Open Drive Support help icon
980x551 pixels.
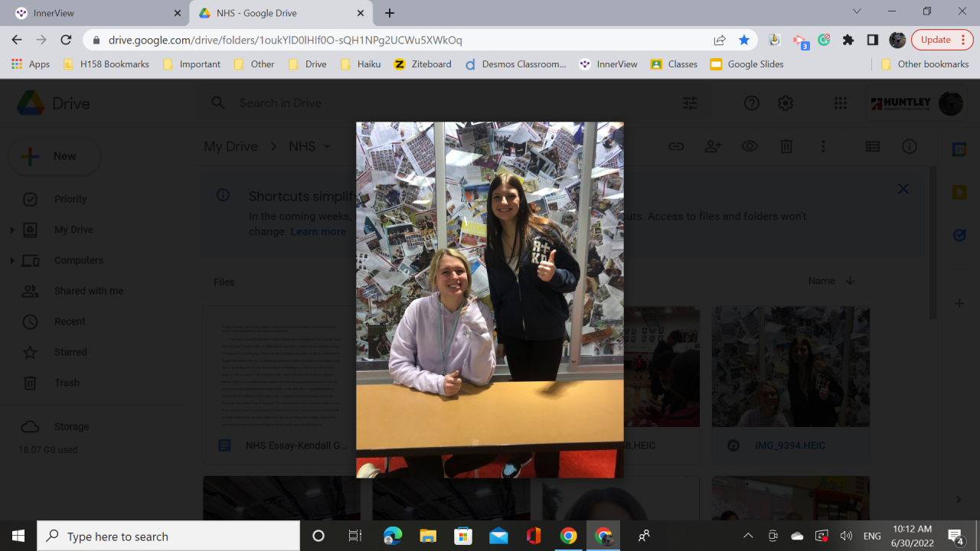pyautogui.click(x=752, y=103)
